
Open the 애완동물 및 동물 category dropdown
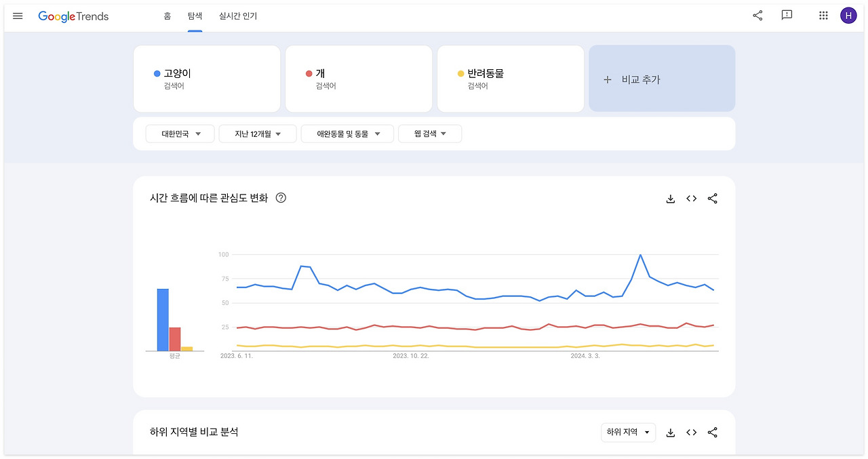[x=347, y=134]
